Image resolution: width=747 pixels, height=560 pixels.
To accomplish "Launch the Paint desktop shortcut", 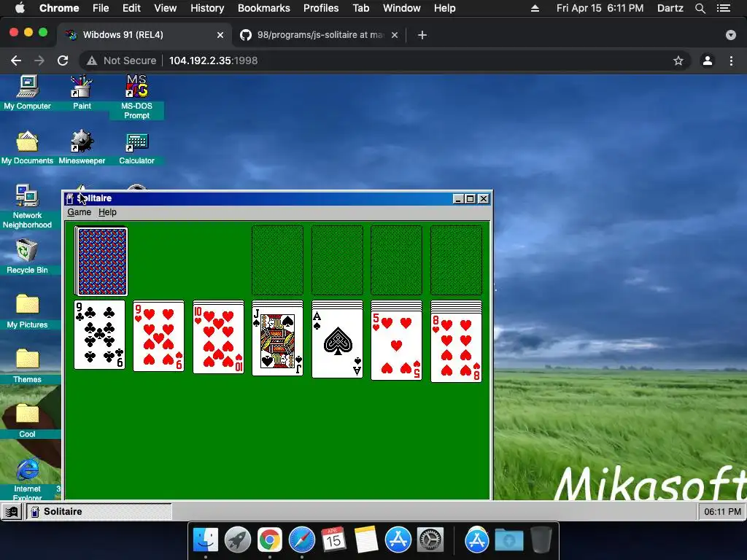I will pyautogui.click(x=82, y=93).
